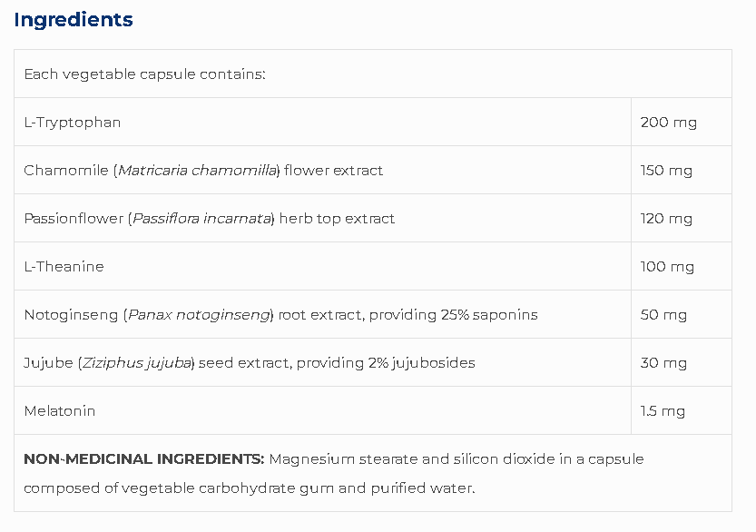This screenshot has width=756, height=532.
Task: Select the Melatonin ingredient name
Action: pyautogui.click(x=60, y=411)
